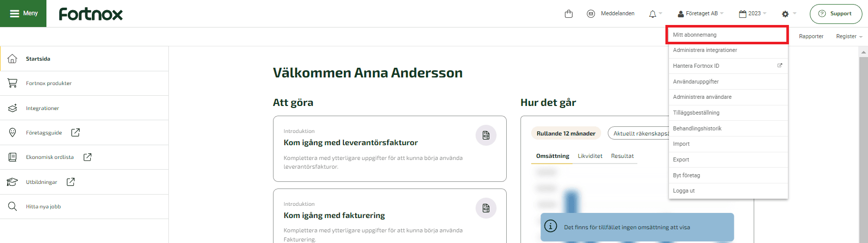Choose Användaruppgifter from the menu
The width and height of the screenshot is (868, 243).
[x=728, y=82]
